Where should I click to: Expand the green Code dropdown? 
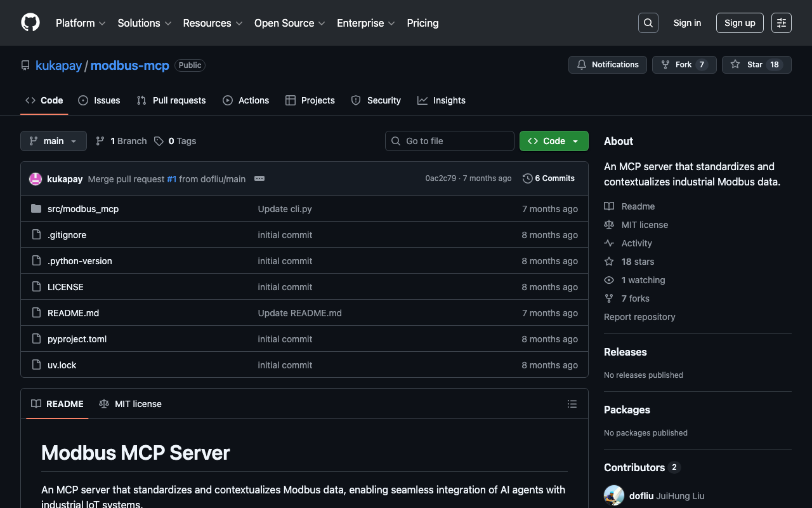(x=554, y=141)
